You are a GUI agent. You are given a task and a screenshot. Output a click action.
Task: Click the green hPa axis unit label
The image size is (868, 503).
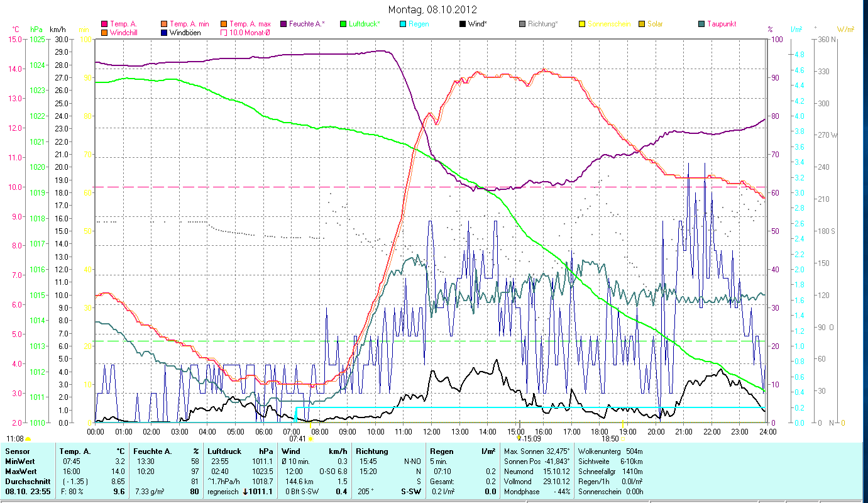[36, 30]
